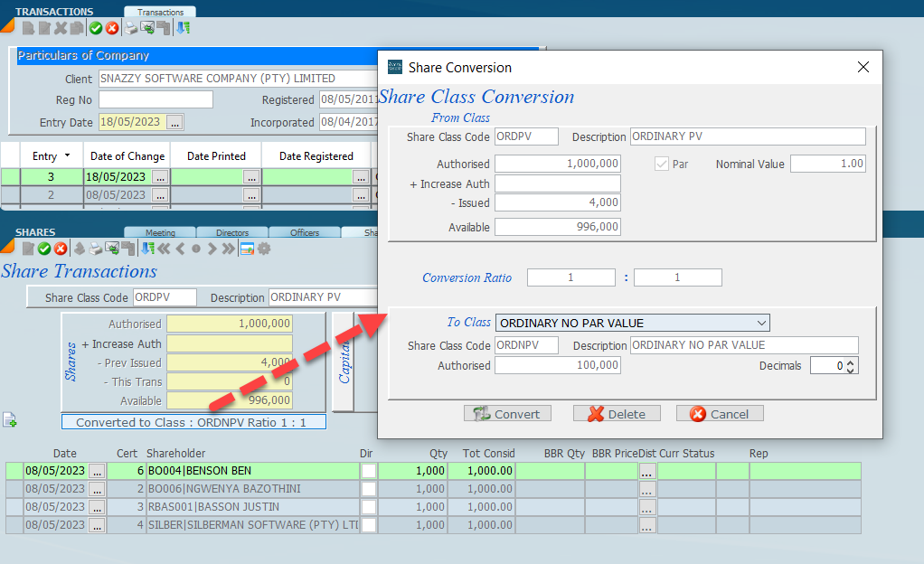Open the Print icon on the Transactions toolbar
Image resolution: width=924 pixels, height=564 pixels.
[x=130, y=28]
